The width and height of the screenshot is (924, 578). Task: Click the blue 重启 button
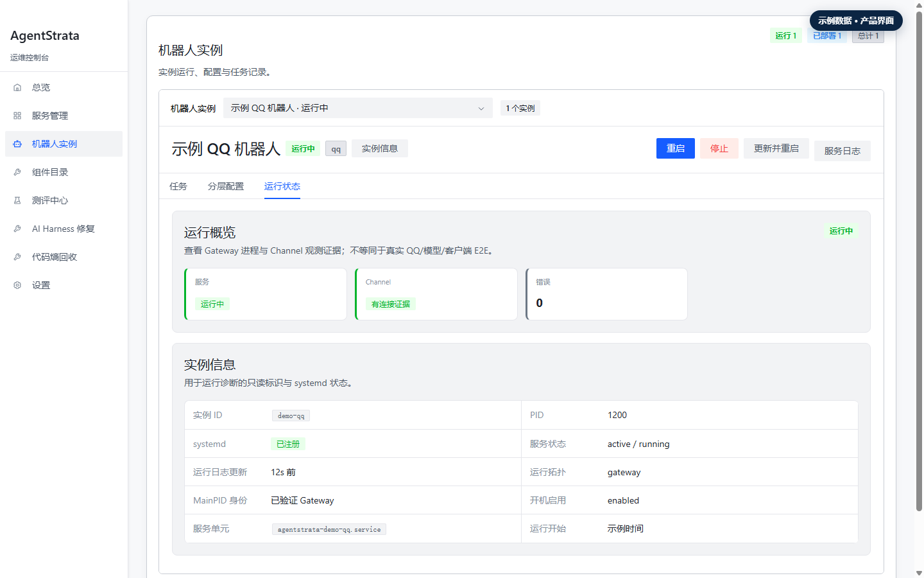click(676, 148)
